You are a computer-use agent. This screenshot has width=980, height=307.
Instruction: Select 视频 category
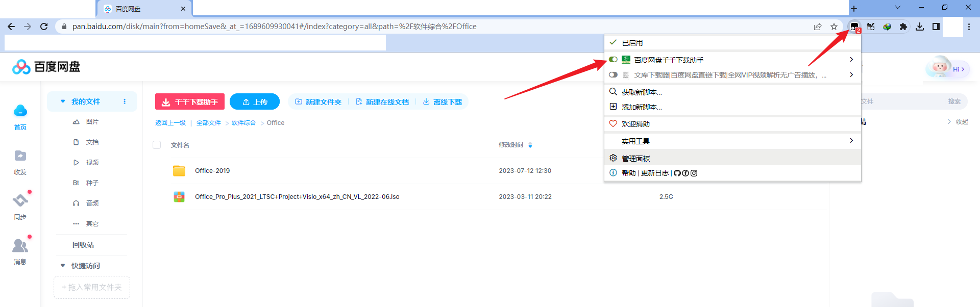[92, 163]
